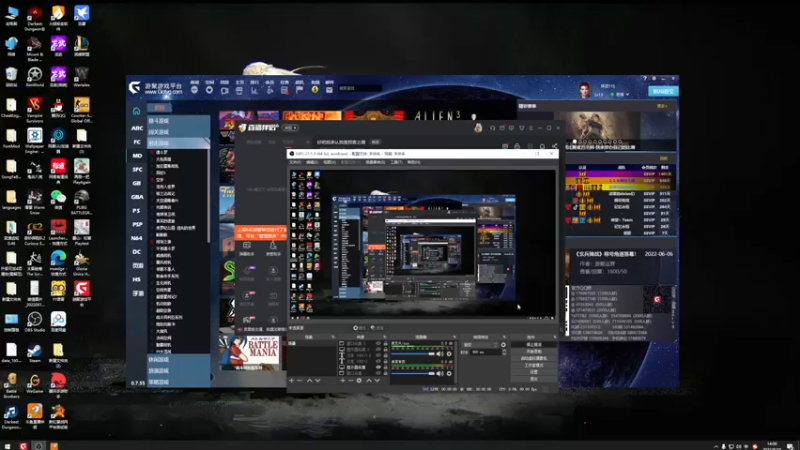Click the Gotvg search games field

tap(360, 88)
